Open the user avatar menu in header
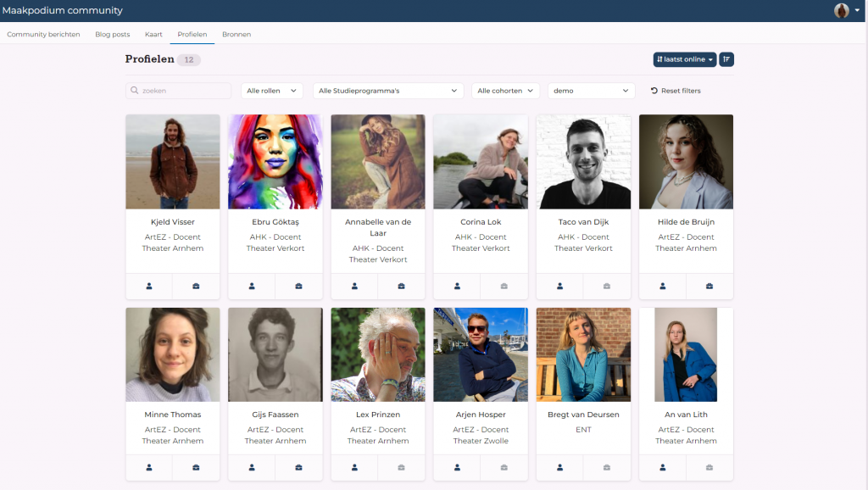Screen dimensions: 868x490 tap(845, 11)
